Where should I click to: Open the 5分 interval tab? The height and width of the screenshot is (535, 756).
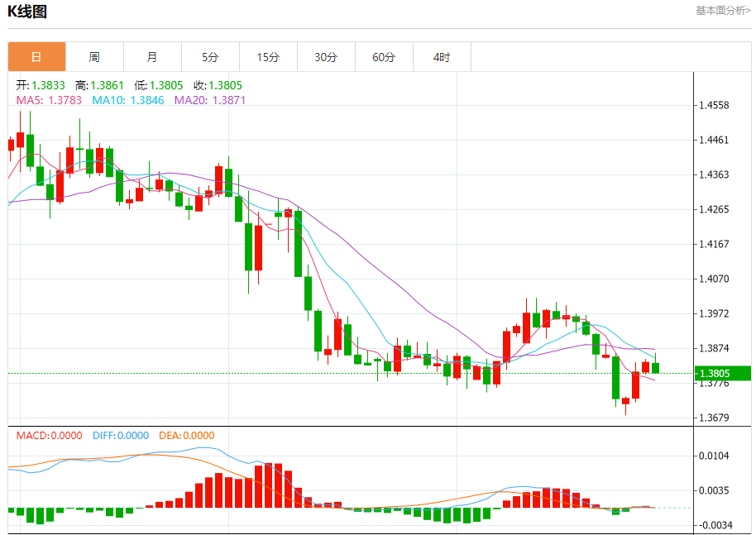pyautogui.click(x=210, y=57)
